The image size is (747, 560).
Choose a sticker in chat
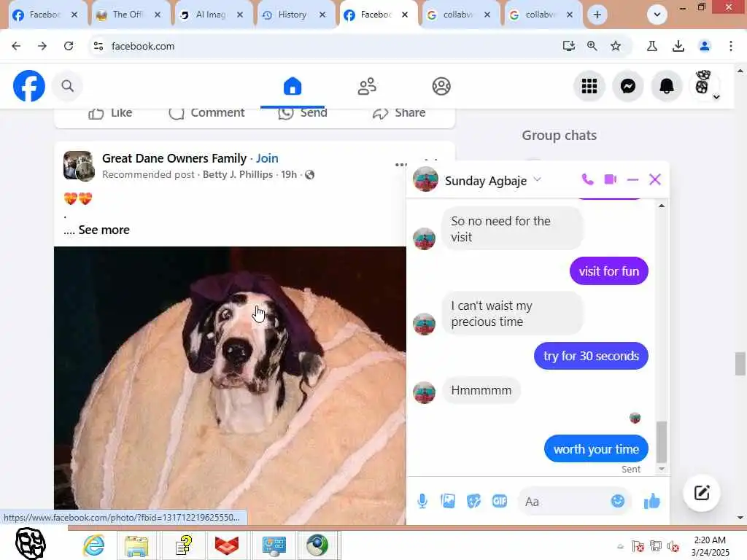473,501
